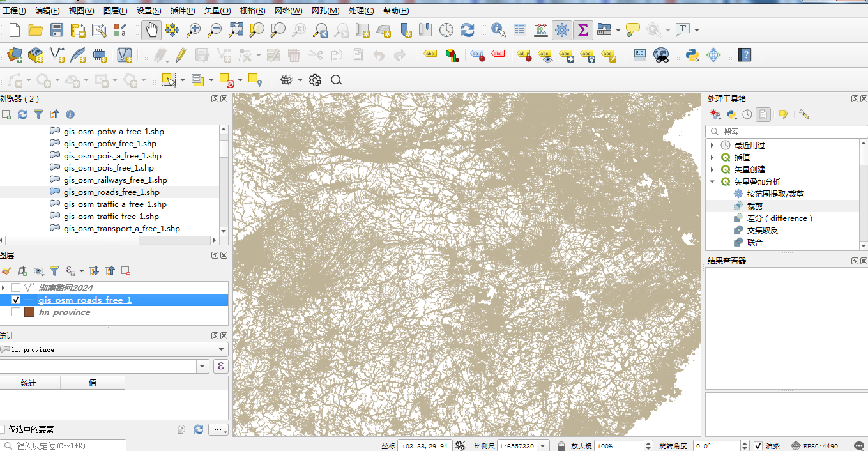Open the 工程 menu
Screen dimensions: 868x451
pos(14,11)
